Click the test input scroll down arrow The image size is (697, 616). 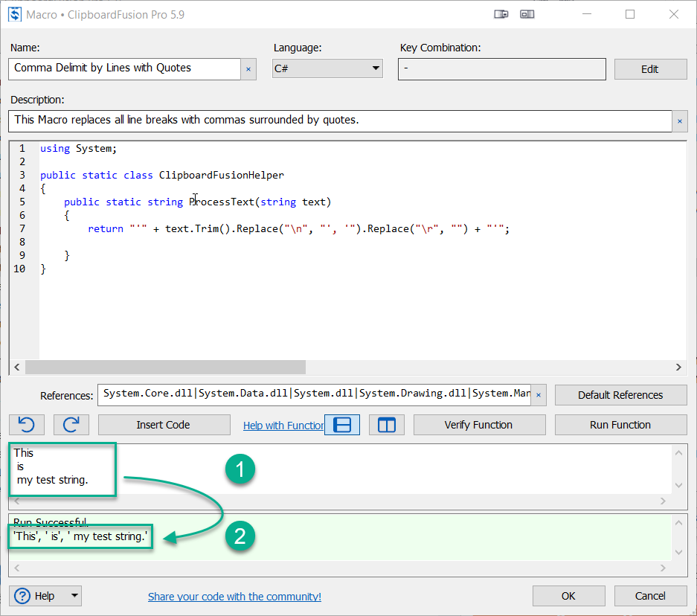[678, 485]
